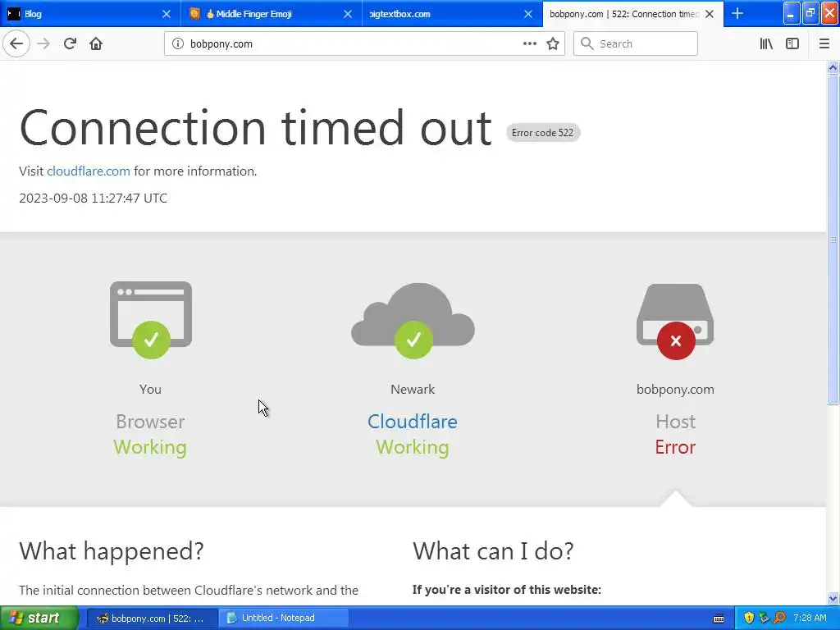Toggle sidebars icon in toolbar
840x630 pixels.
tap(792, 43)
